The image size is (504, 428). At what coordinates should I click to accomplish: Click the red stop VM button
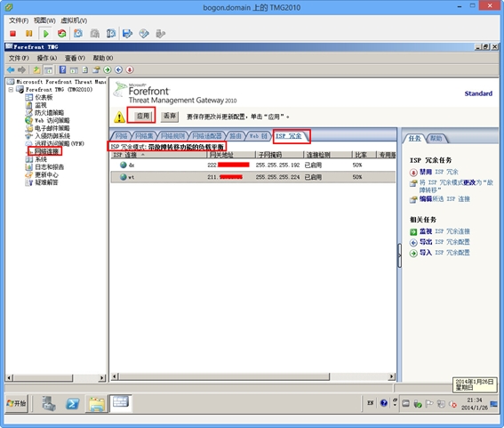[12, 34]
